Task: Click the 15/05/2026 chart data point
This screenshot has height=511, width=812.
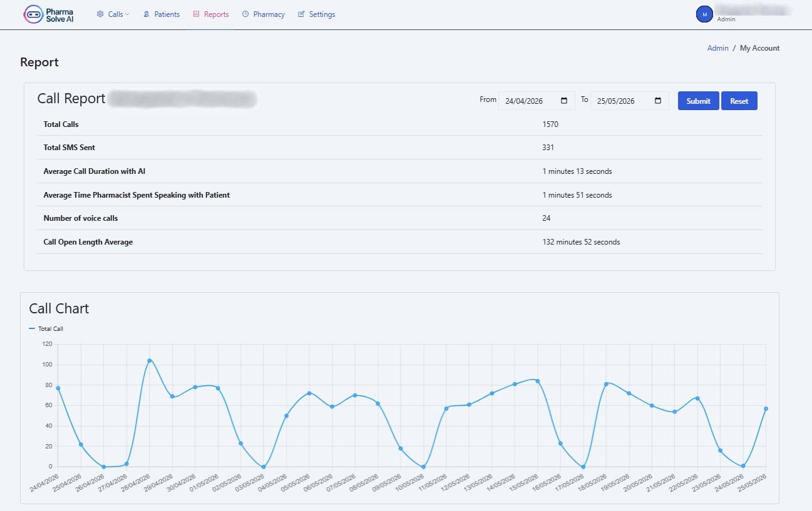Action: [537, 381]
